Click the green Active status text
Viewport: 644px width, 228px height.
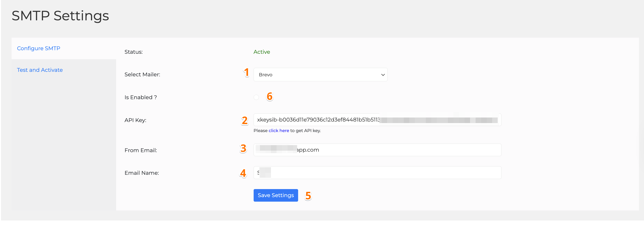pyautogui.click(x=262, y=52)
